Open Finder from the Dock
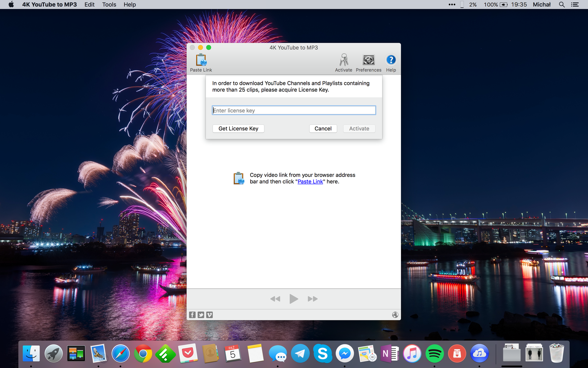This screenshot has height=368, width=588. click(31, 354)
